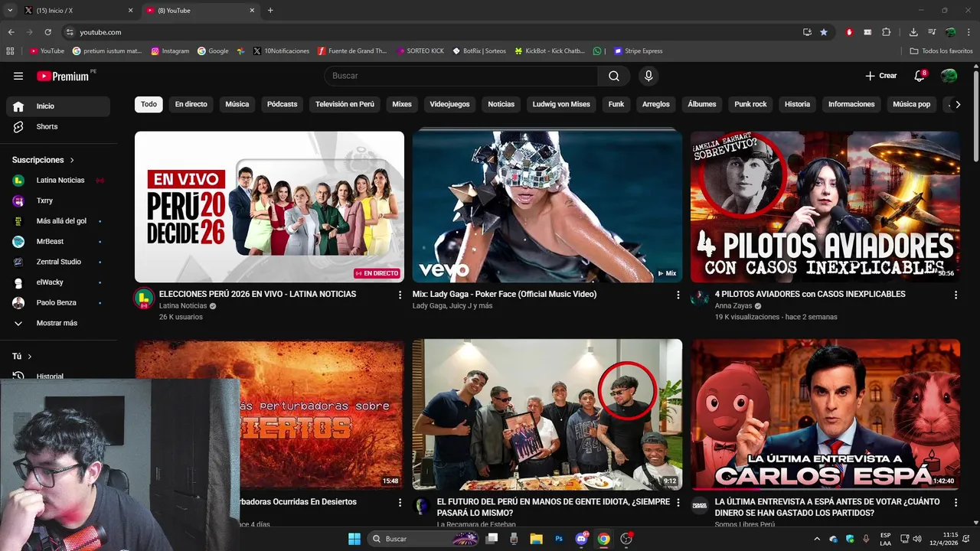Open the account avatar menu
This screenshot has height=551, width=980.
coord(949,76)
